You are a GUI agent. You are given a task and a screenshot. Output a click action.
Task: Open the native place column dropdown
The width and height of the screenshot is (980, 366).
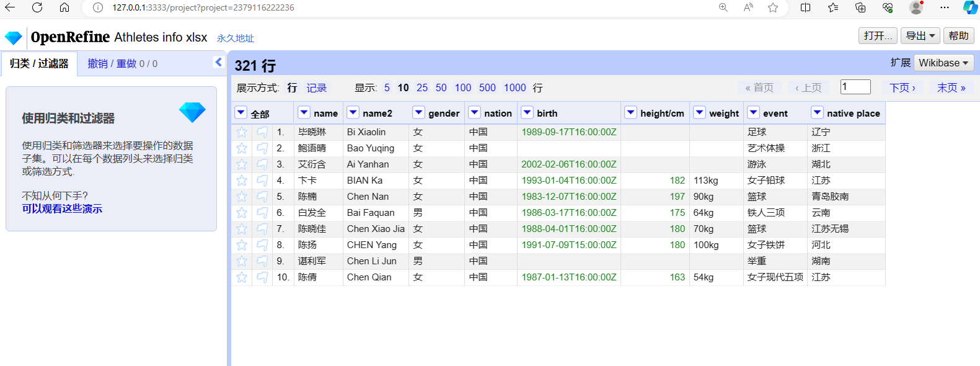click(x=817, y=112)
